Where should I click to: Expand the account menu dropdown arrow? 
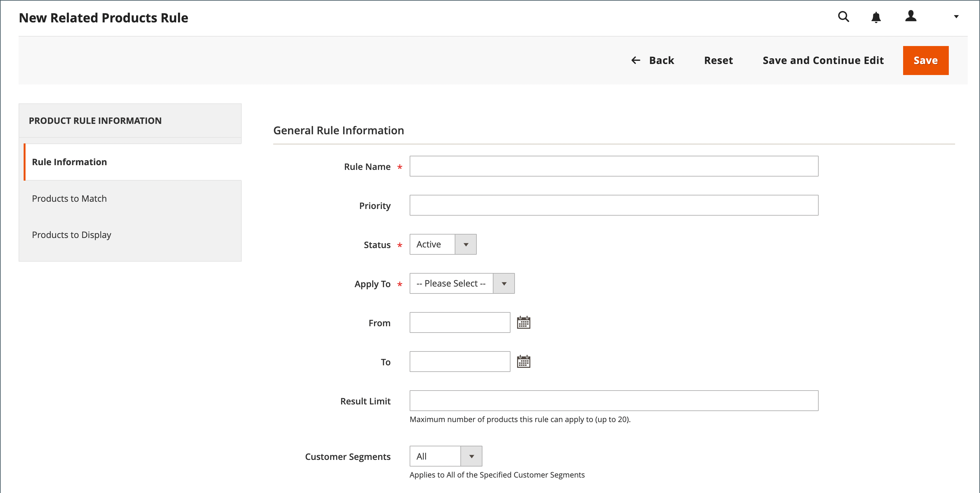pos(956,17)
